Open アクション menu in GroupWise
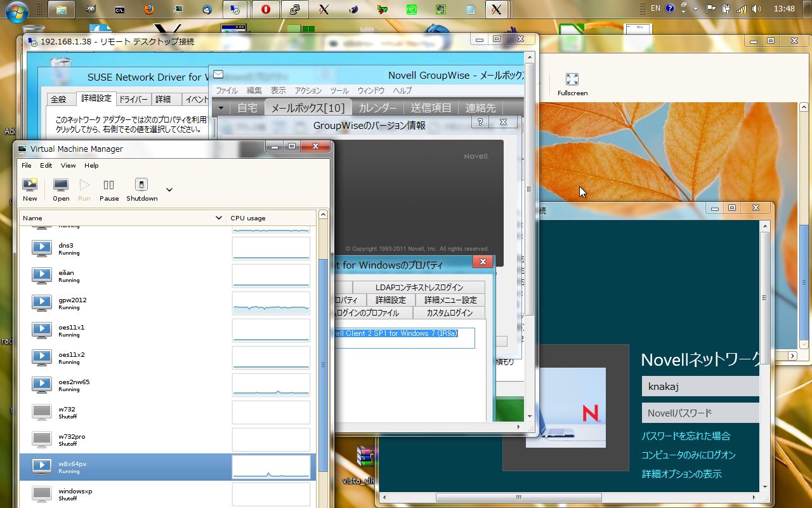The height and width of the screenshot is (508, 812). pyautogui.click(x=308, y=91)
